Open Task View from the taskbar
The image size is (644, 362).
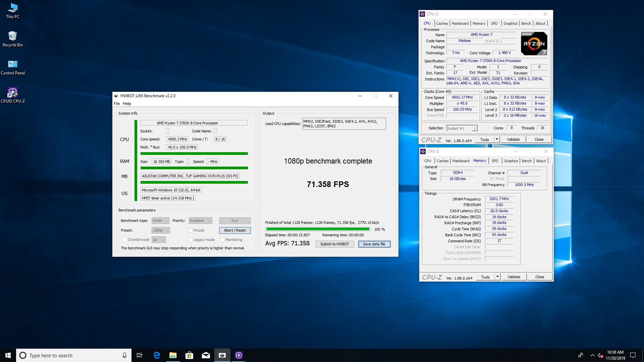coord(140,355)
